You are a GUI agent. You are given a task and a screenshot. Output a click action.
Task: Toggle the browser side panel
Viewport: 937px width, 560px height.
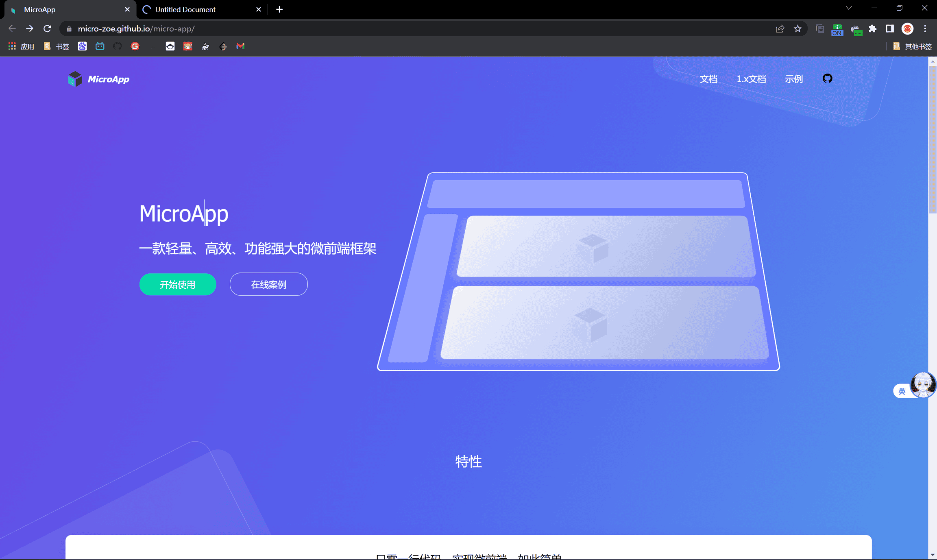point(890,29)
